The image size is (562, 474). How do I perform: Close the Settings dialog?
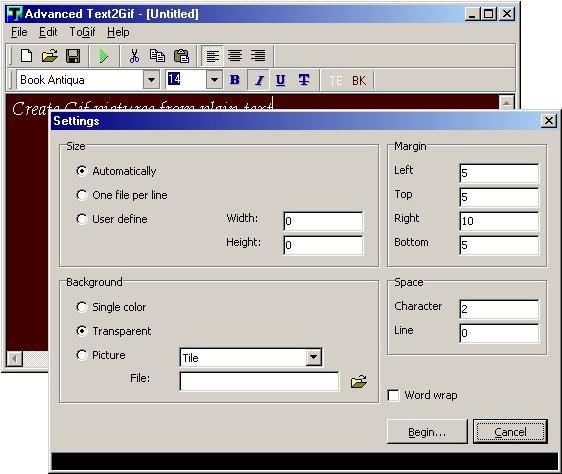click(x=549, y=121)
